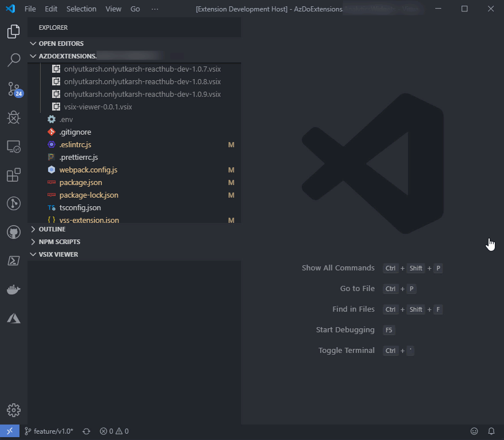
Task: Open the Azure view in activity bar
Action: [14, 319]
